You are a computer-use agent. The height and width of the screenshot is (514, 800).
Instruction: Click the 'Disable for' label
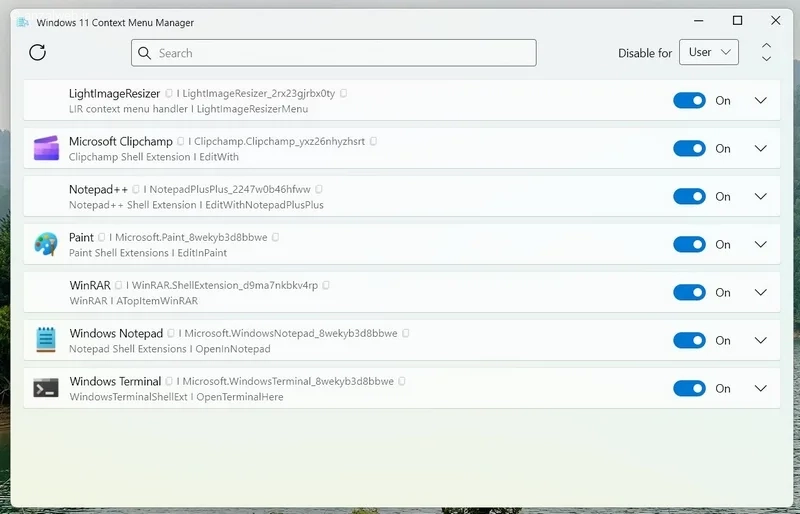click(645, 53)
